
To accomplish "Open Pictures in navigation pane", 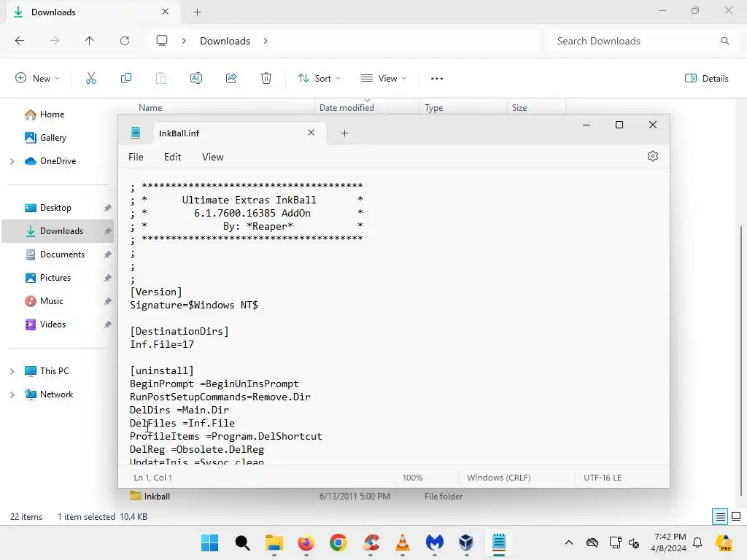I will [x=55, y=278].
